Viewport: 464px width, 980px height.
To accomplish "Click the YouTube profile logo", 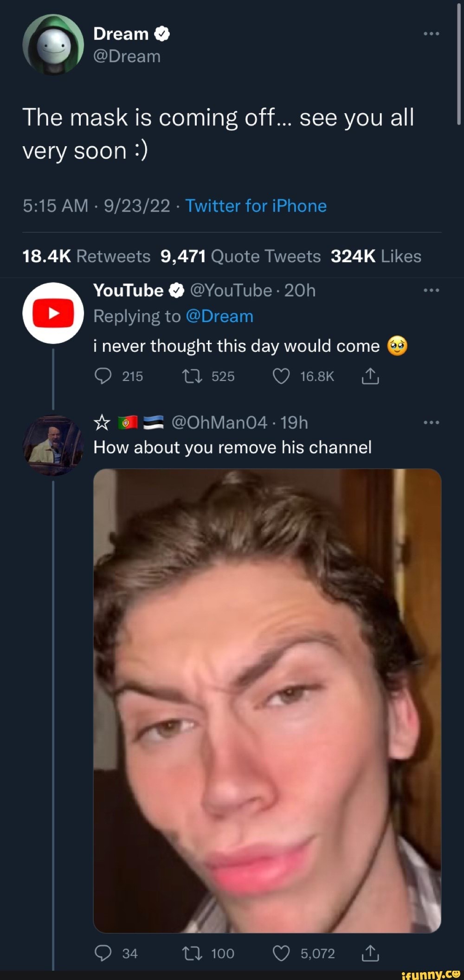I will click(x=53, y=313).
